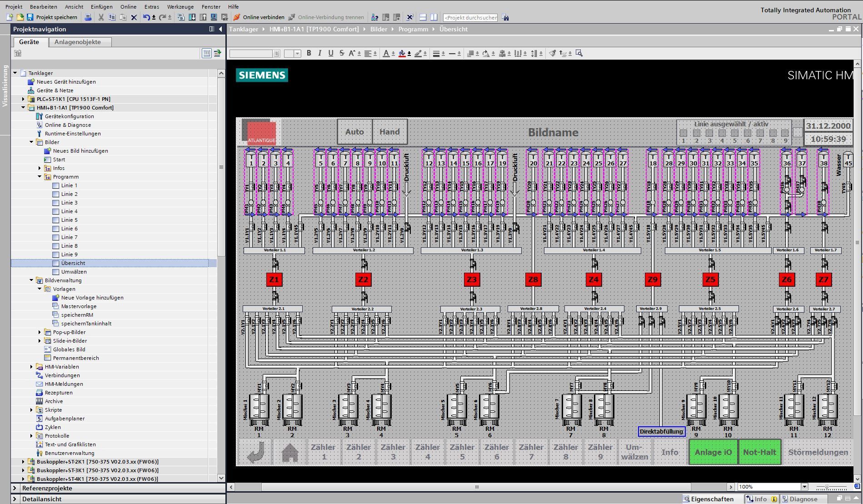Click the Direktabfüllung button
Viewport: 863px width, 504px height.
tap(661, 431)
